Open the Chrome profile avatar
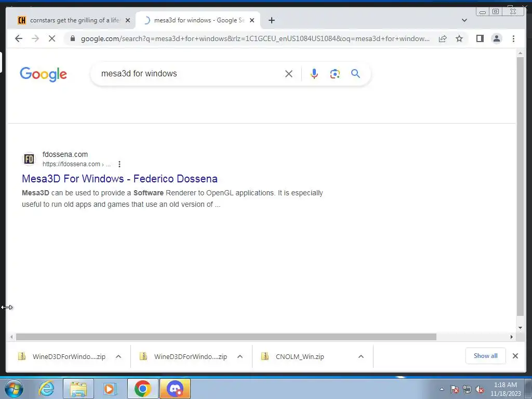The width and height of the screenshot is (532, 399). click(496, 38)
